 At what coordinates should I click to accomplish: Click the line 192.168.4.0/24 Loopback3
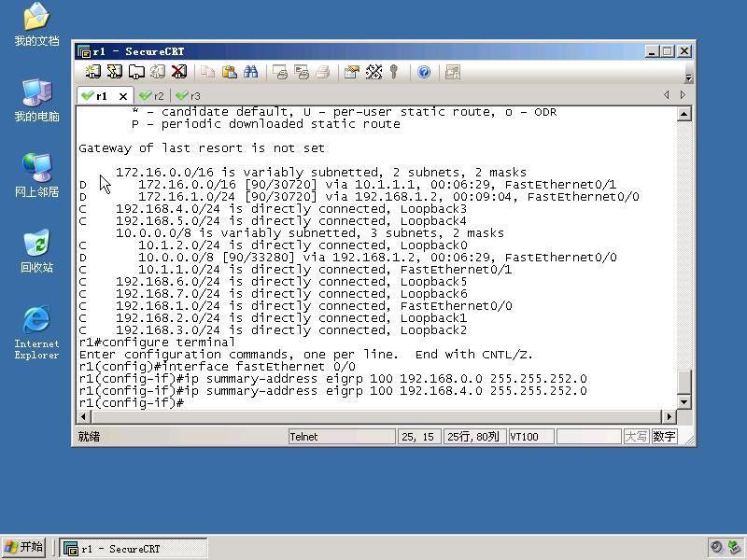tap(273, 209)
